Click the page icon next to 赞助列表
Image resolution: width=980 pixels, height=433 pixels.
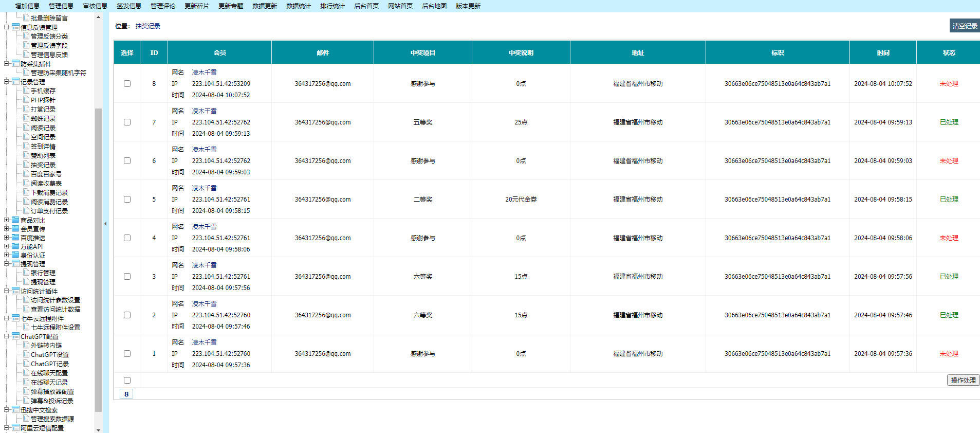[x=26, y=155]
